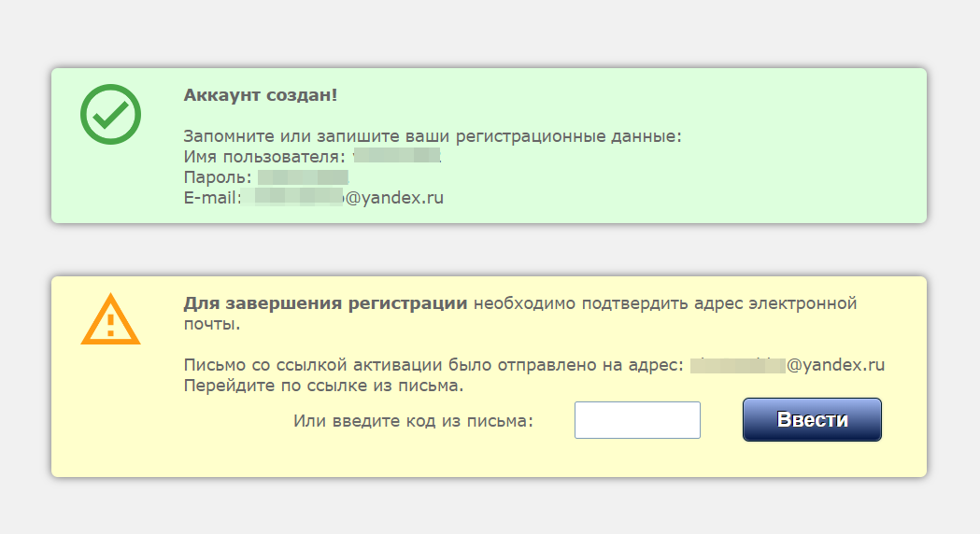The image size is (980, 534).
Task: Click the "Аккаунт создан!" heading
Action: point(260,95)
